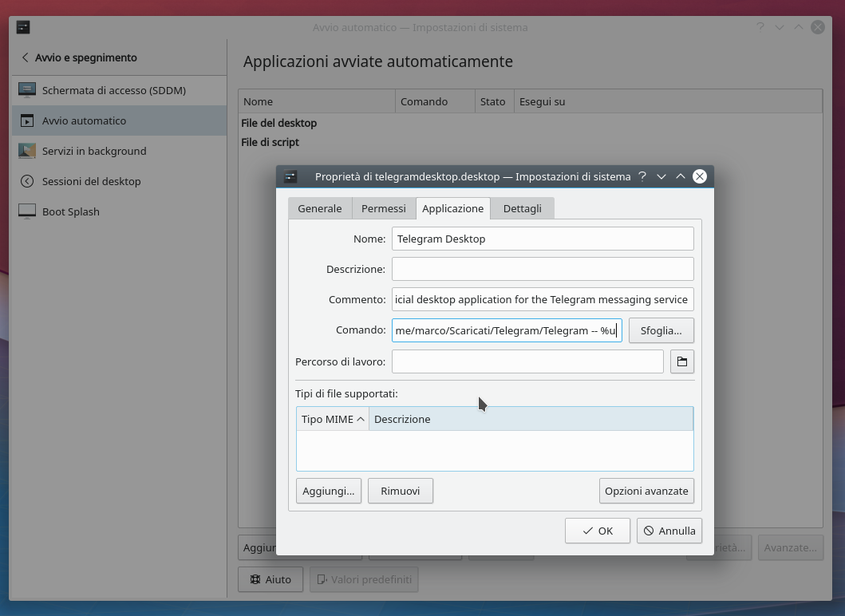Open the Generale tab
Image resolution: width=845 pixels, height=616 pixels.
[x=320, y=208]
